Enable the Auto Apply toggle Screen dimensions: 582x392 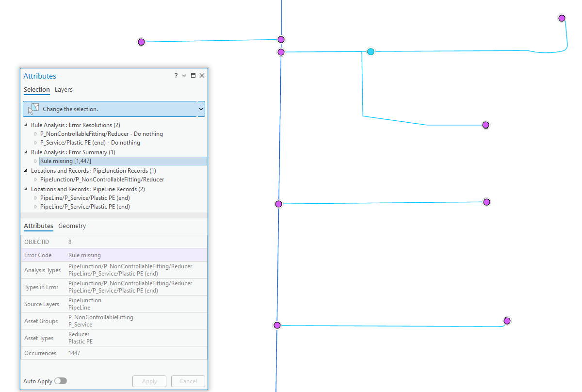61,381
